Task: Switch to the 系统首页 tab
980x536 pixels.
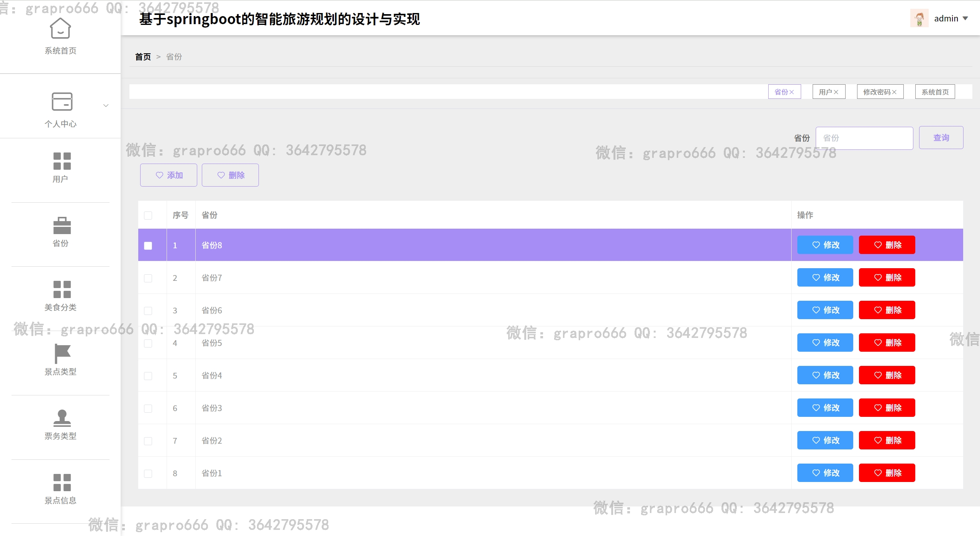Action: pyautogui.click(x=935, y=92)
